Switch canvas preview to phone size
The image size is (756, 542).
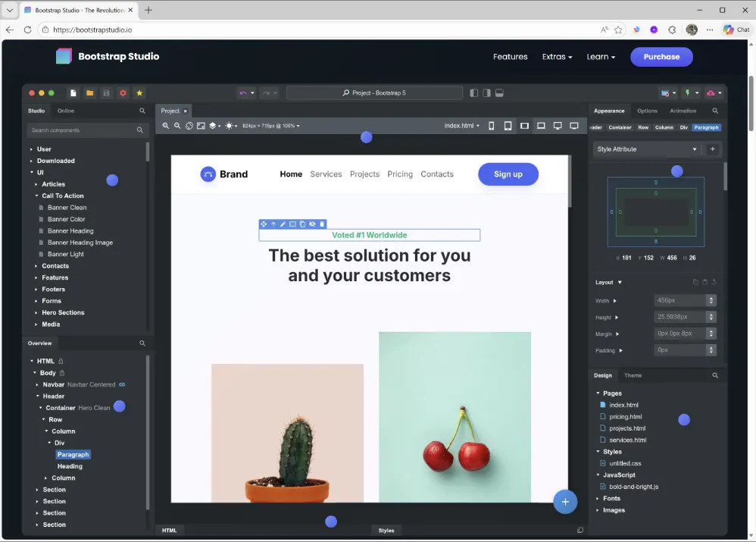tap(491, 125)
